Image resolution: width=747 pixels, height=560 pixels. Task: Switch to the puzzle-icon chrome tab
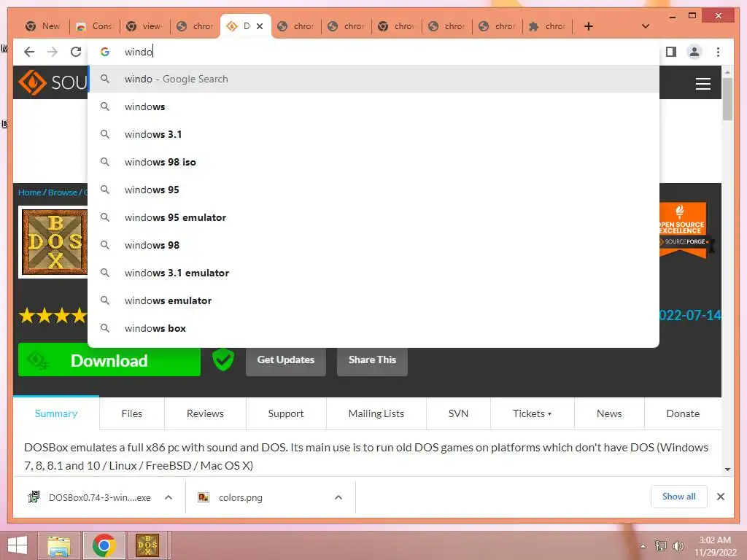pyautogui.click(x=548, y=26)
